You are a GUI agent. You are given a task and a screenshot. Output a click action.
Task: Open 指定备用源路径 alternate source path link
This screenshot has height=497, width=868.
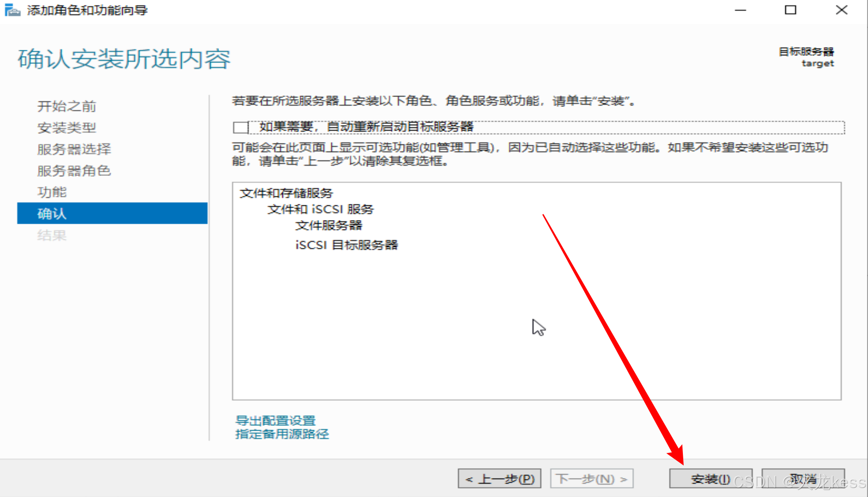[282, 434]
